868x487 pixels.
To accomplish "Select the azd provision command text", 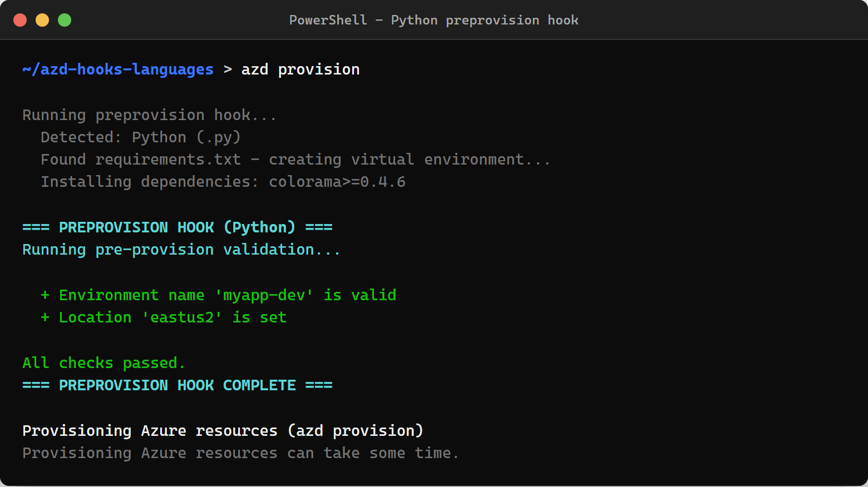I will point(300,69).
